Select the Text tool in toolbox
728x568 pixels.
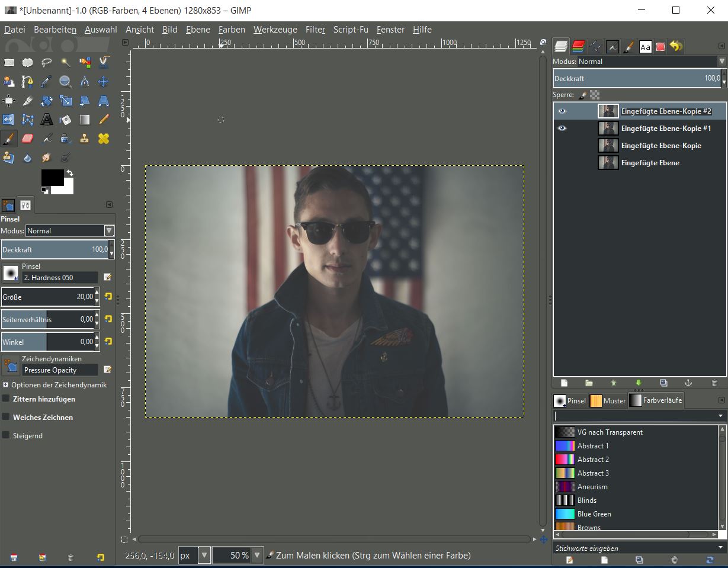point(47,120)
